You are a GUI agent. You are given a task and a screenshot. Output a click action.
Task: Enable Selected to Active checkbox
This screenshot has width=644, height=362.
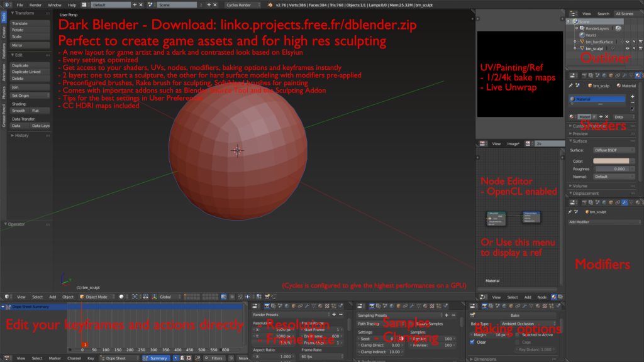click(x=517, y=336)
